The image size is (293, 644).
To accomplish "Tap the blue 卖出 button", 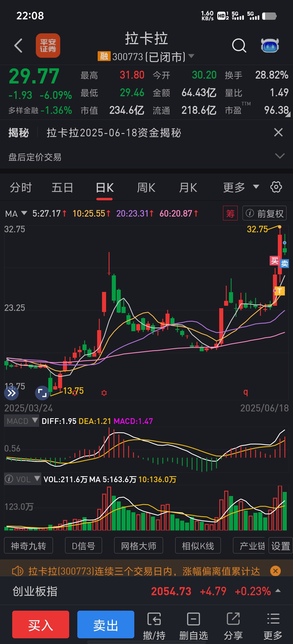I will click(x=106, y=624).
